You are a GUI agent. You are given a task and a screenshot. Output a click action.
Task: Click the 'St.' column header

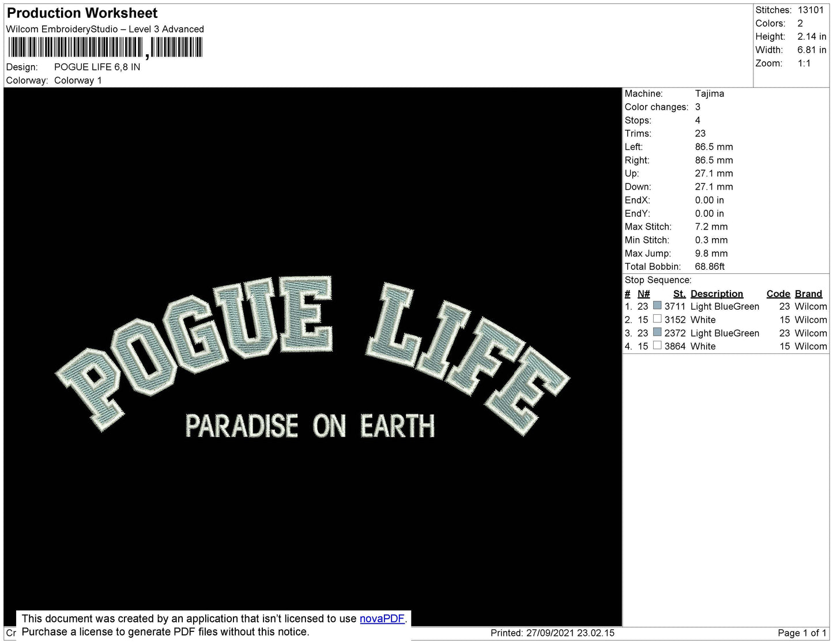[x=679, y=294]
